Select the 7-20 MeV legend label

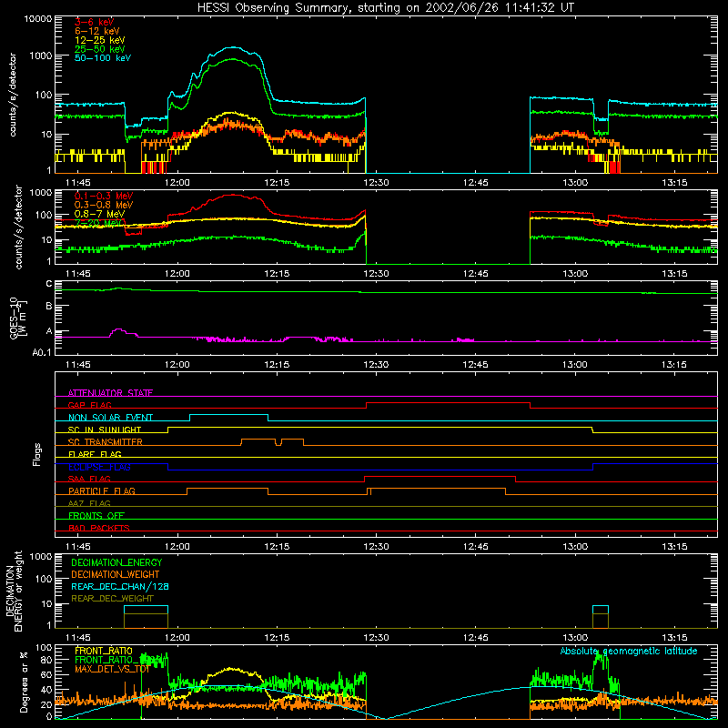click(99, 223)
